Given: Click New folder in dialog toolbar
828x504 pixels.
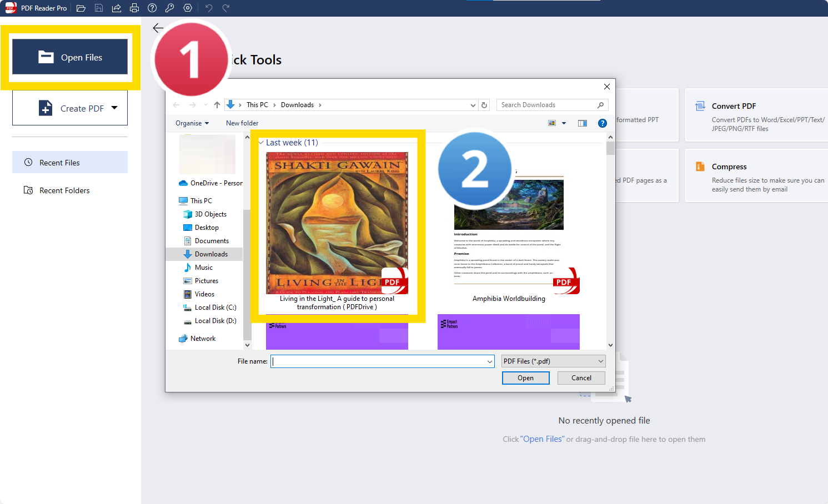Looking at the screenshot, I should point(242,123).
